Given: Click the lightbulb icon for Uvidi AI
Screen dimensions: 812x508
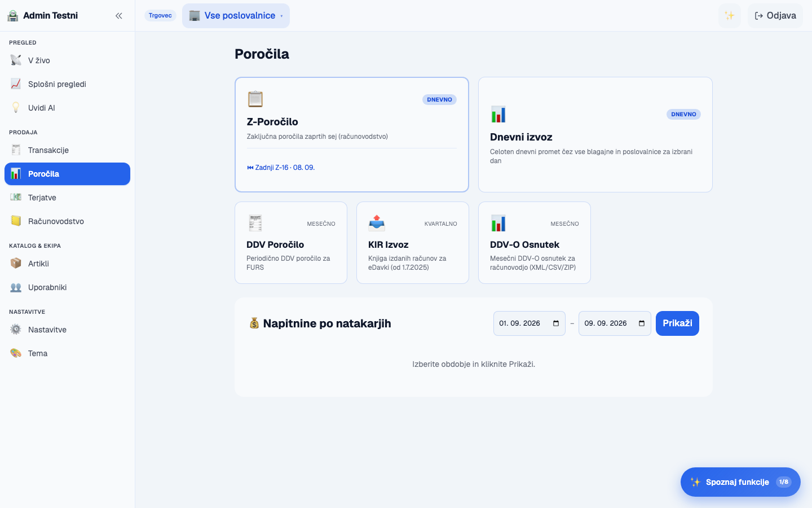Looking at the screenshot, I should (x=16, y=108).
